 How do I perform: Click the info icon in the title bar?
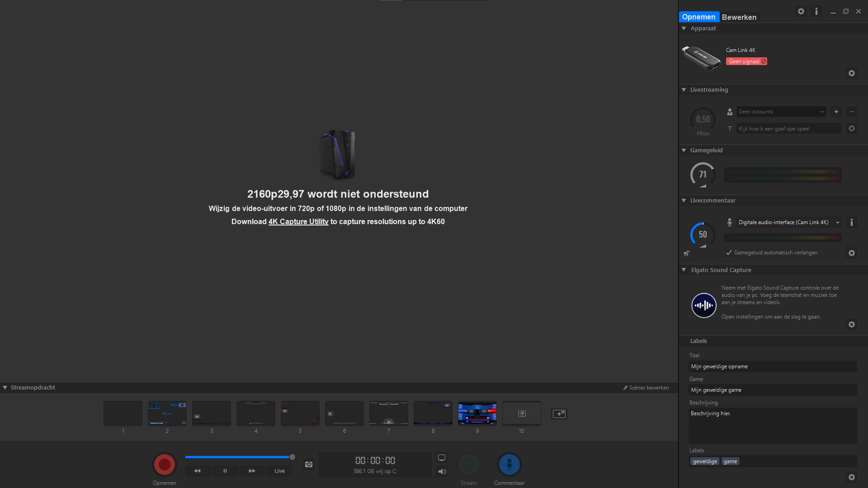[816, 11]
